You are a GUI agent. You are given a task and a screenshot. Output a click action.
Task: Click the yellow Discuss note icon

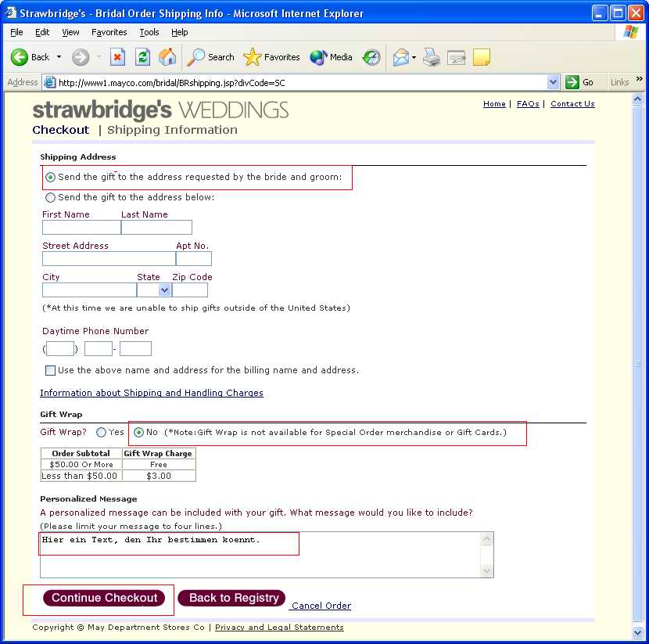(x=482, y=57)
